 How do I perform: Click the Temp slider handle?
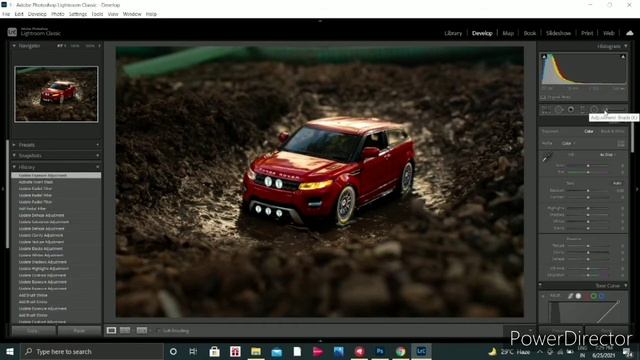point(588,166)
